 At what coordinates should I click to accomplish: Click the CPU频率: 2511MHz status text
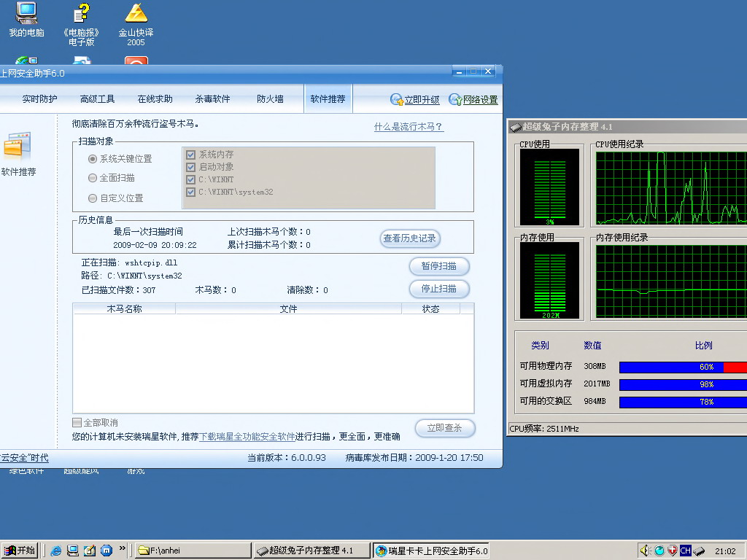pyautogui.click(x=544, y=429)
